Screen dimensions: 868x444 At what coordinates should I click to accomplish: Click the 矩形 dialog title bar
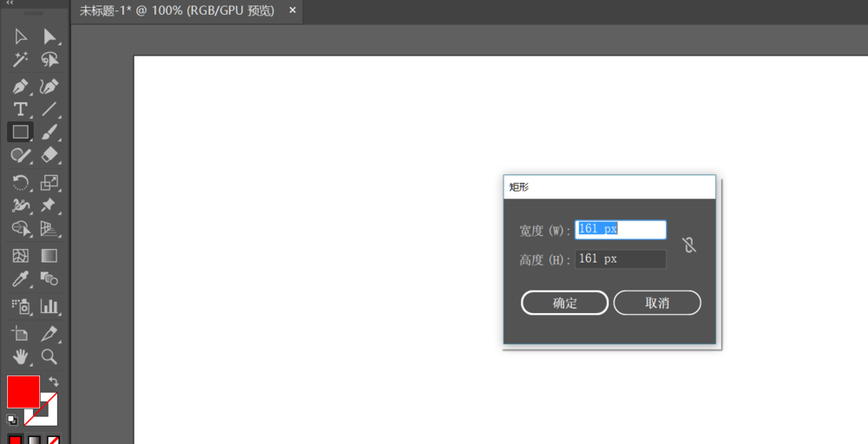coord(609,187)
